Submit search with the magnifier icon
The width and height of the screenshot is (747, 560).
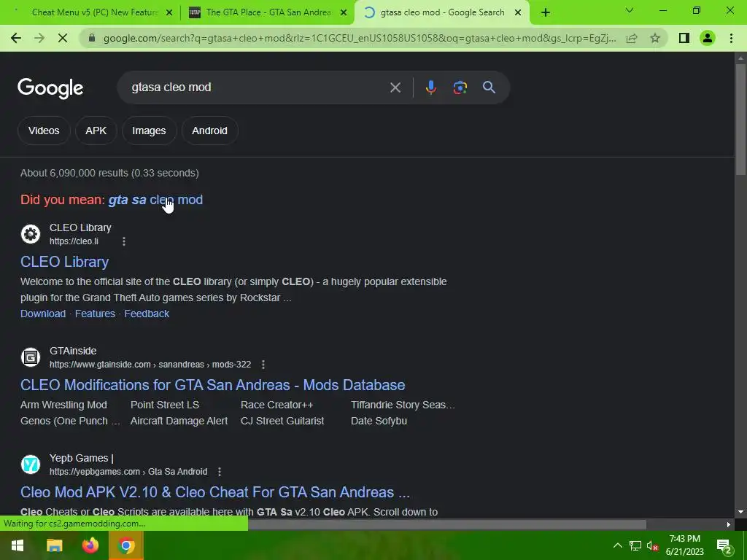coord(489,87)
